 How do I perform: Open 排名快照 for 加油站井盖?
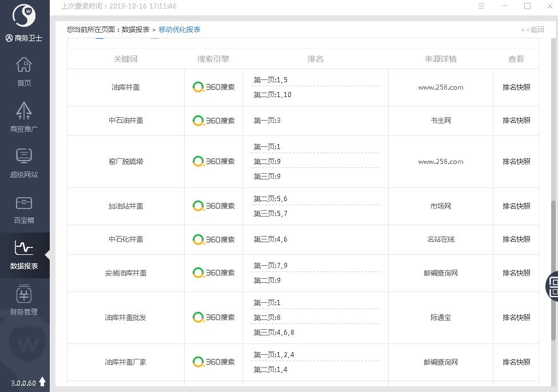[516, 206]
